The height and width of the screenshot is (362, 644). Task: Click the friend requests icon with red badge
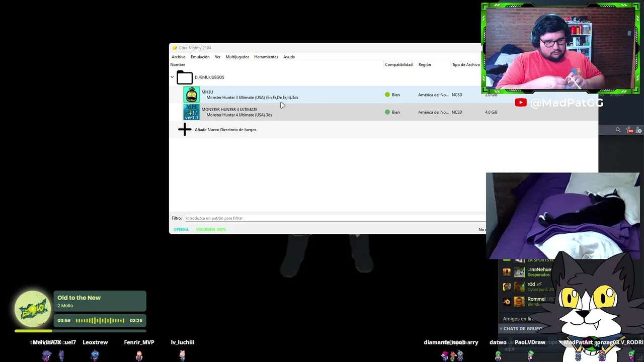pos(630,130)
